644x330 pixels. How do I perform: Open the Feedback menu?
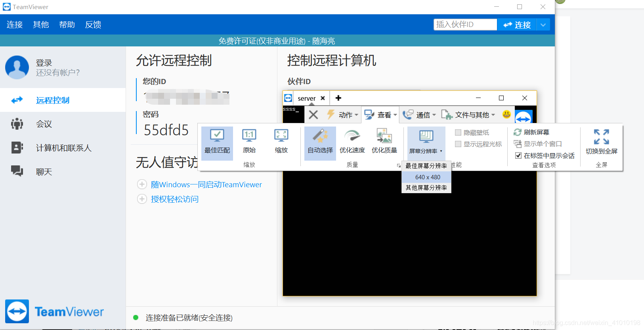[x=93, y=25]
